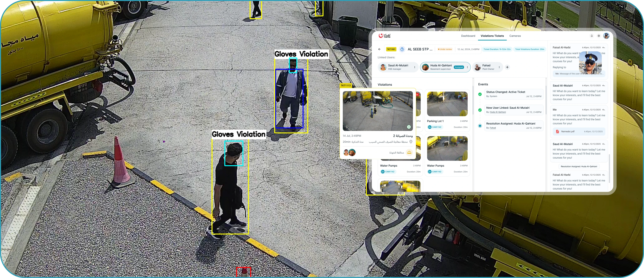This screenshot has width=644, height=278.
Task: Open the Nameabc.pdf attachment
Action: pyautogui.click(x=579, y=131)
